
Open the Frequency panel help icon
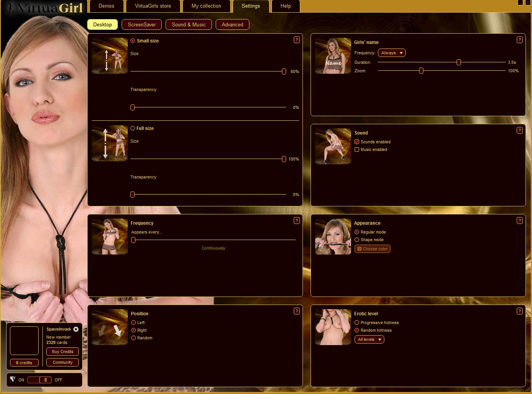coord(296,221)
